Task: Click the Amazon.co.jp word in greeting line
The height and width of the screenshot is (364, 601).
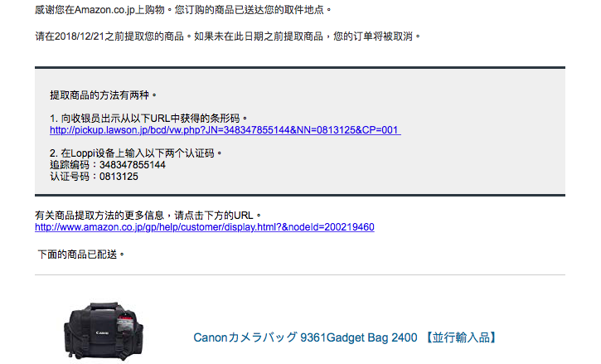Action: (104, 10)
